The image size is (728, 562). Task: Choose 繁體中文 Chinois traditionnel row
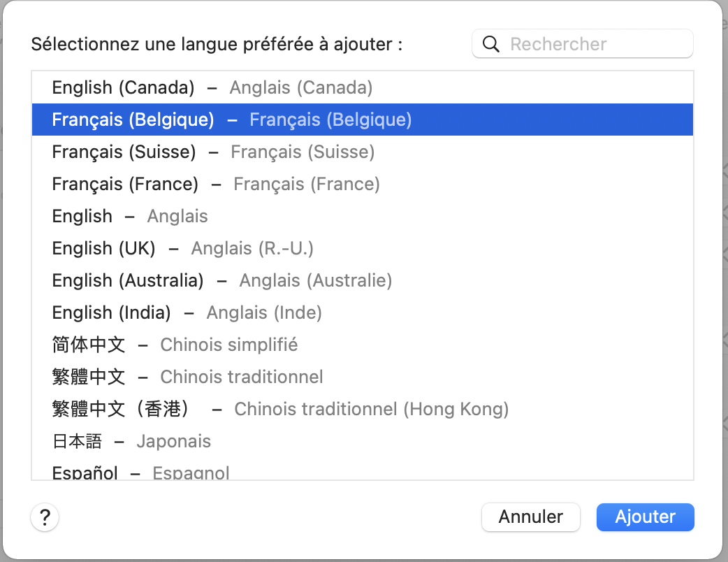pos(187,377)
